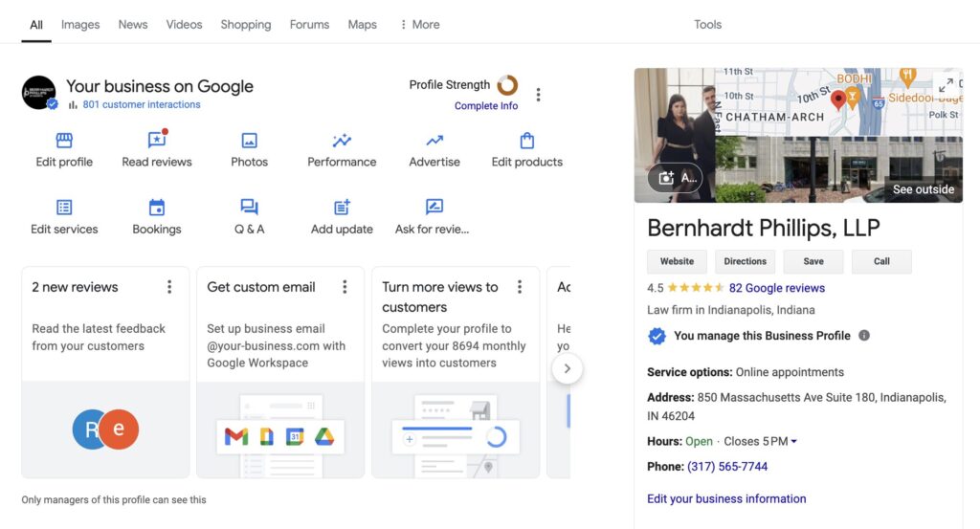Image resolution: width=980 pixels, height=529 pixels.
Task: Switch to the Images tab
Action: (80, 24)
